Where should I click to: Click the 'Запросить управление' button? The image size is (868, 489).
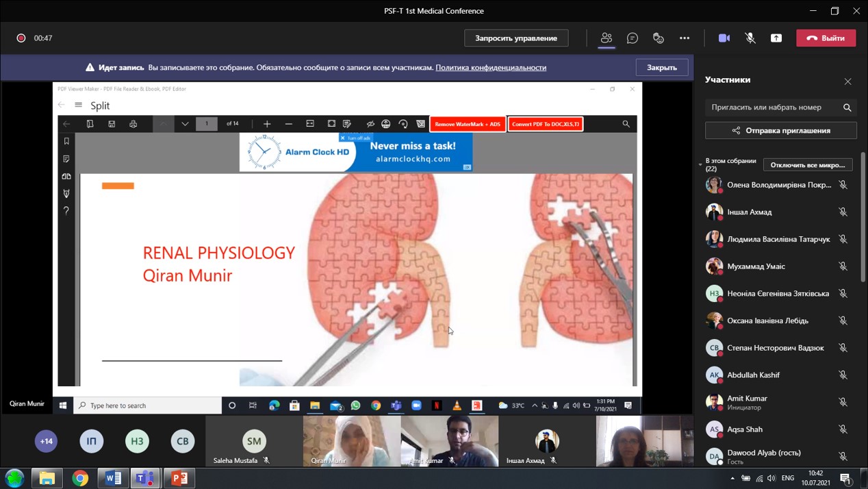pos(516,38)
